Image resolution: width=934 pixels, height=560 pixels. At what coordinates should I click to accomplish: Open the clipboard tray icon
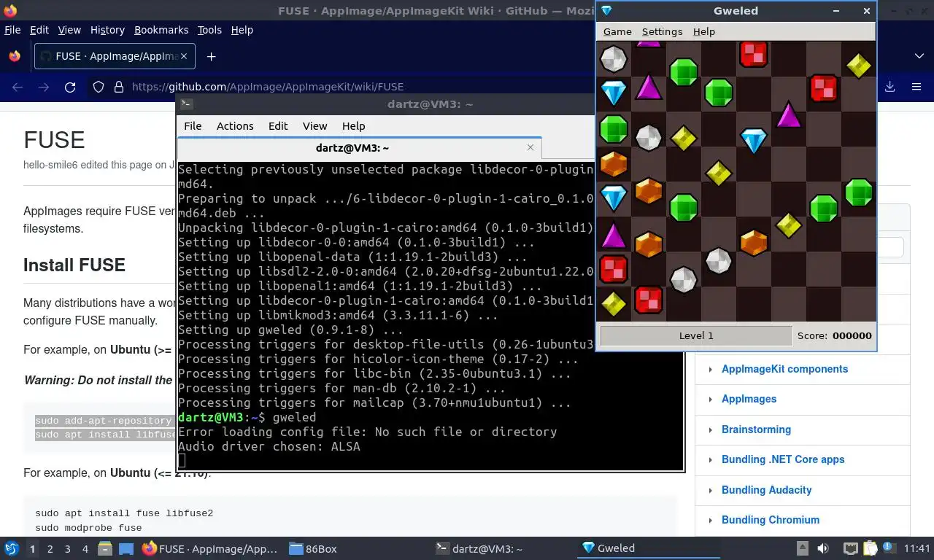(871, 548)
